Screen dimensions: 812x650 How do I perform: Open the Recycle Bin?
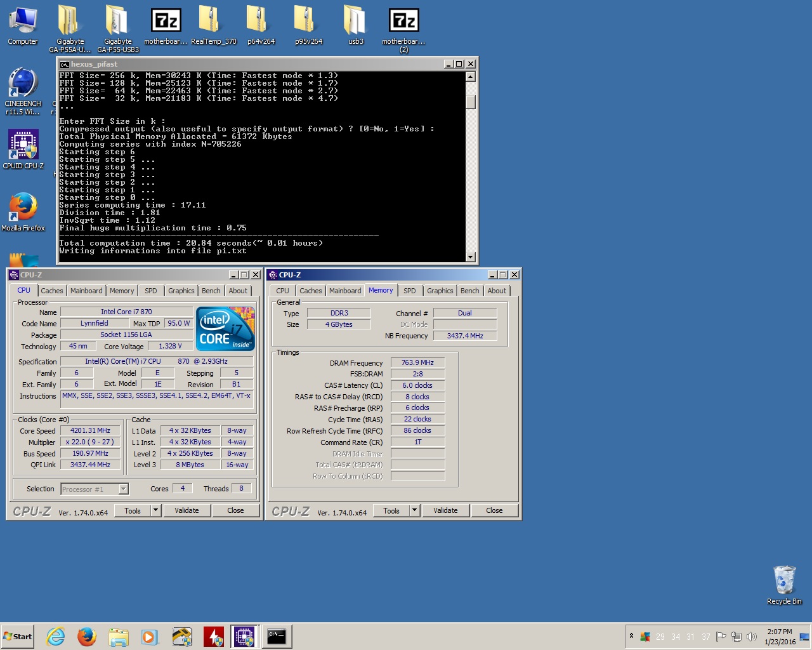784,585
